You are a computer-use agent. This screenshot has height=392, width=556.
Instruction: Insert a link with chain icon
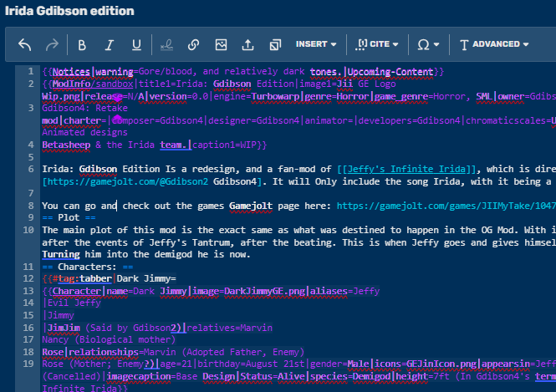194,44
